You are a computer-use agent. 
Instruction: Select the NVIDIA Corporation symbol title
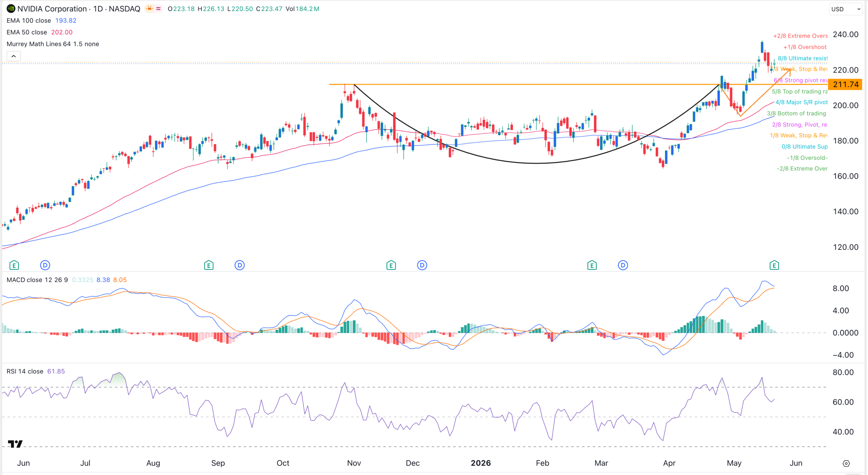pyautogui.click(x=79, y=9)
